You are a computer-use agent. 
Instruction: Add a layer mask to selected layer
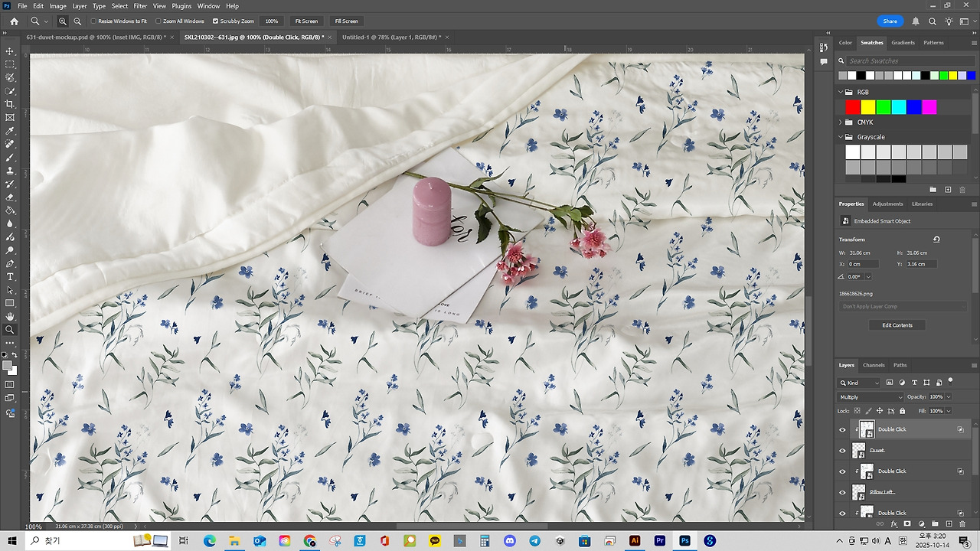908,524
